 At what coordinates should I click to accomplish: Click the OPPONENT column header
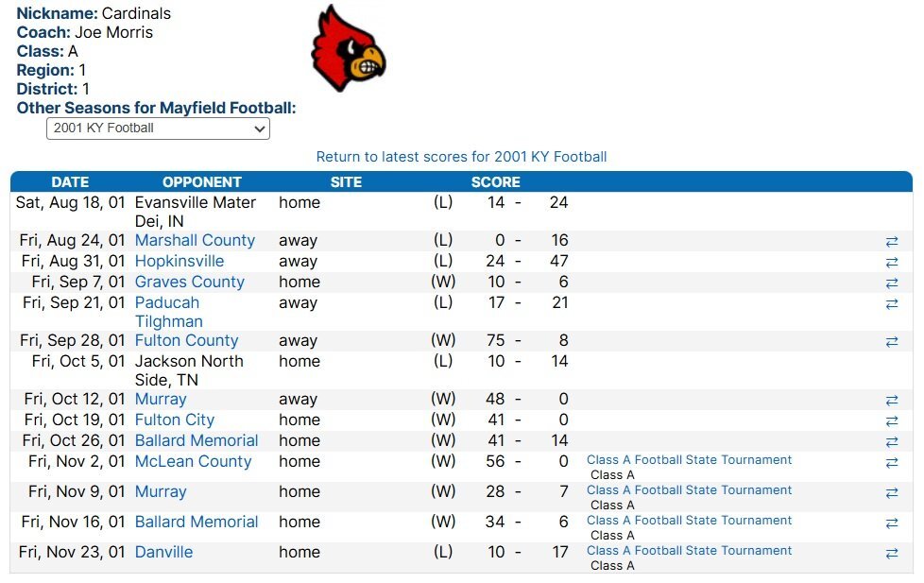tap(202, 182)
